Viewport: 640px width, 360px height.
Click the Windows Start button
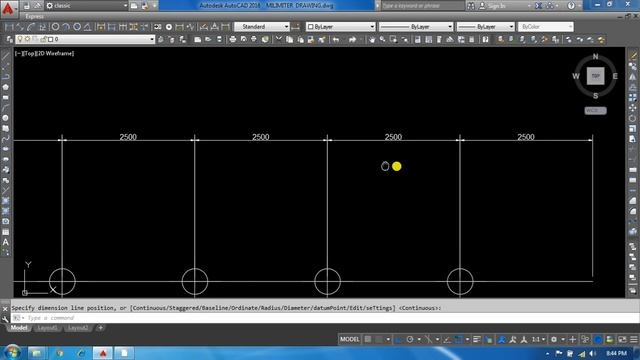(11, 352)
